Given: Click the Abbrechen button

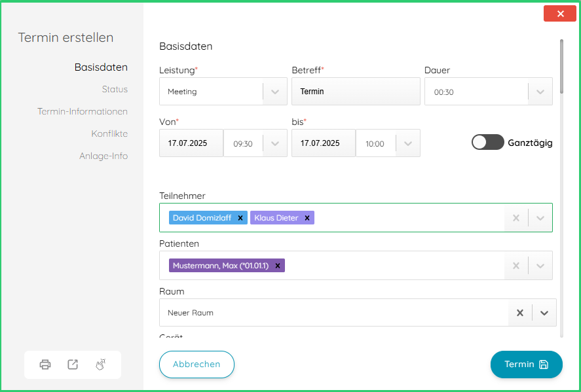Looking at the screenshot, I should coord(197,365).
